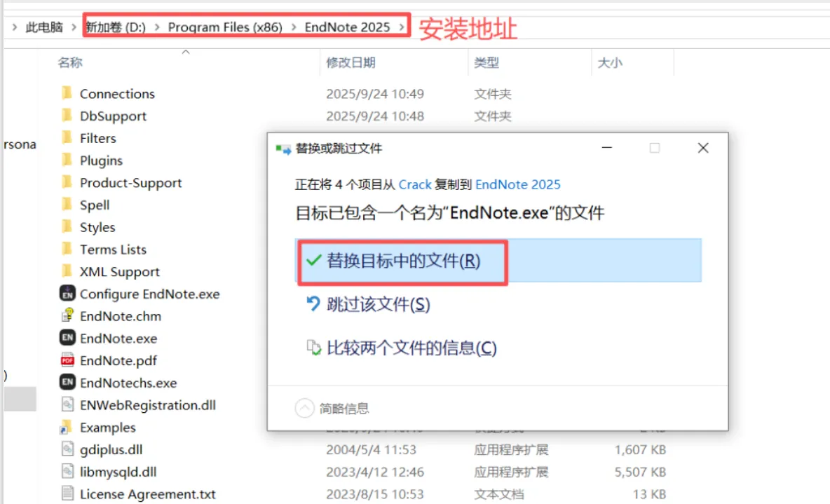
Task: Click the copy dialog title bar icon
Action: [283, 149]
